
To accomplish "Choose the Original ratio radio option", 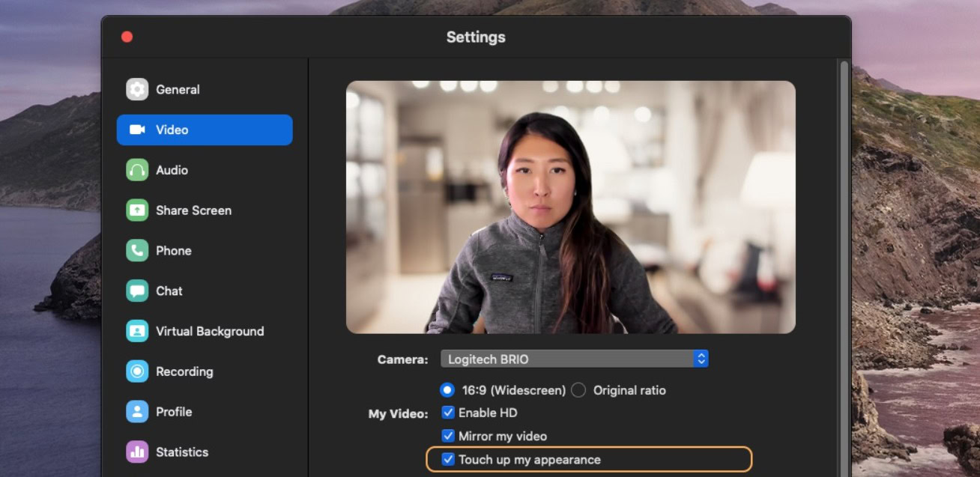I will [578, 390].
